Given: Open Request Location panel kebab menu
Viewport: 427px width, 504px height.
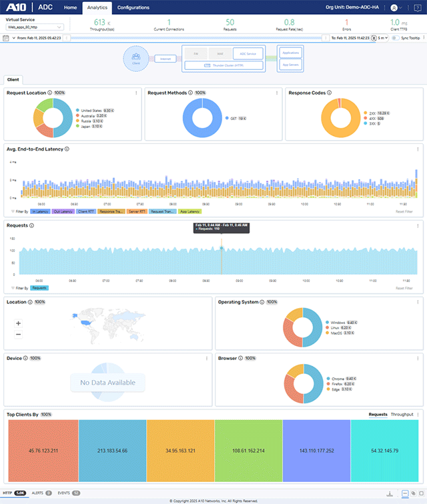Looking at the screenshot, I should (x=137, y=93).
